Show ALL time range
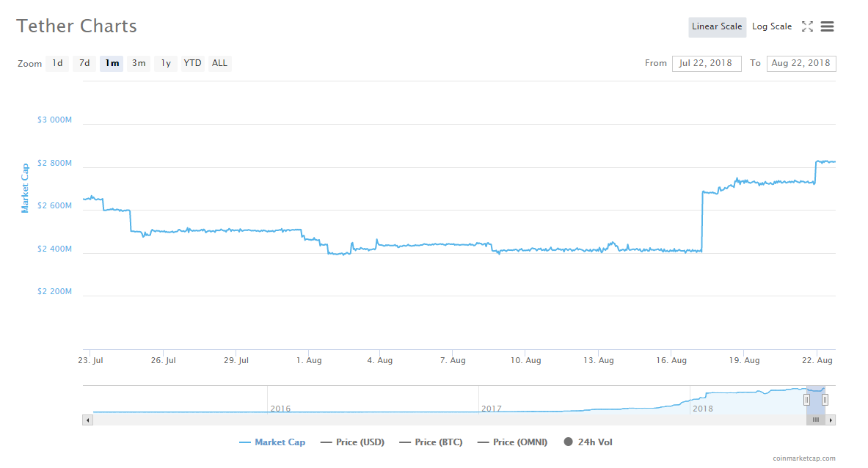 click(x=219, y=63)
